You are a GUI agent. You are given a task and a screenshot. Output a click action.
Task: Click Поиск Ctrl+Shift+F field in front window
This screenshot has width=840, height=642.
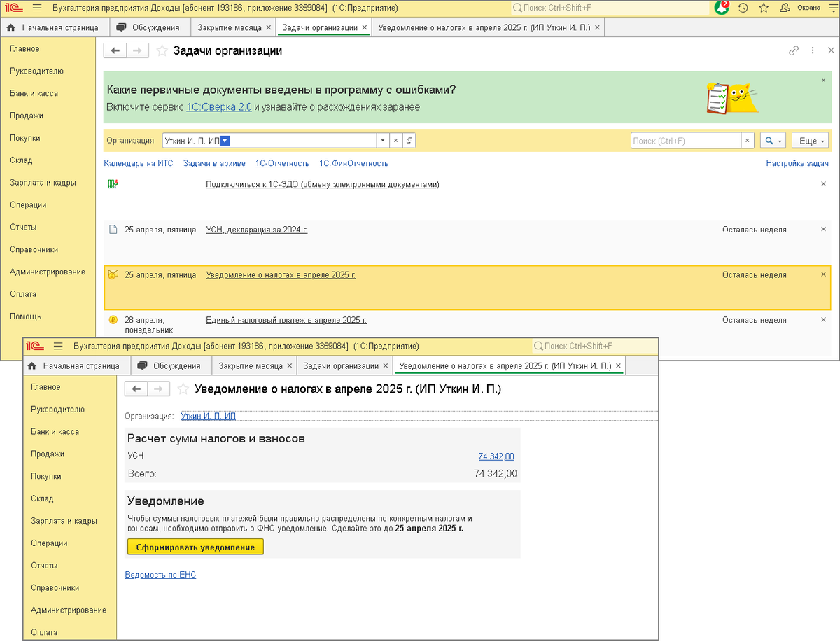click(x=594, y=346)
